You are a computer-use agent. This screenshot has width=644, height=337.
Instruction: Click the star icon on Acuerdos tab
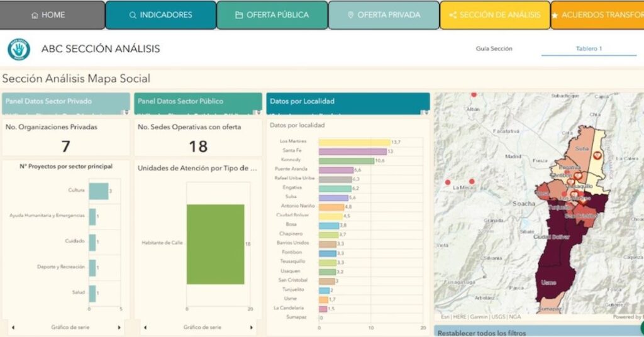(x=555, y=15)
